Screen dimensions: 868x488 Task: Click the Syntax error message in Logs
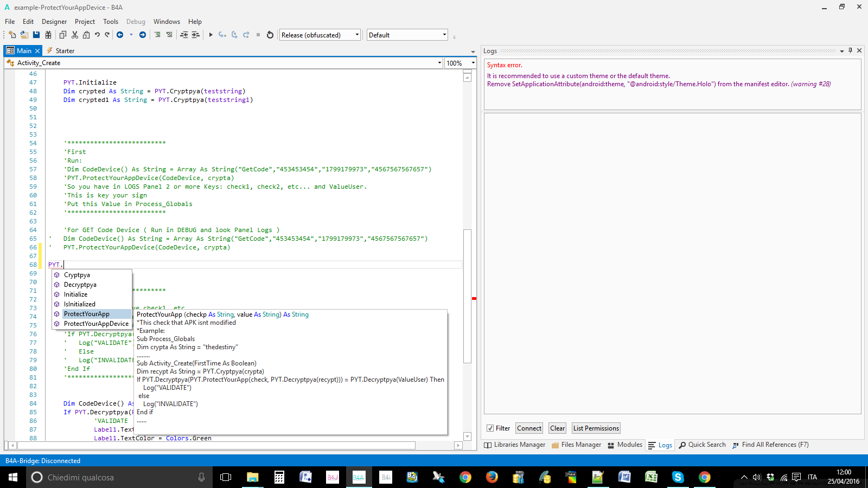[505, 65]
